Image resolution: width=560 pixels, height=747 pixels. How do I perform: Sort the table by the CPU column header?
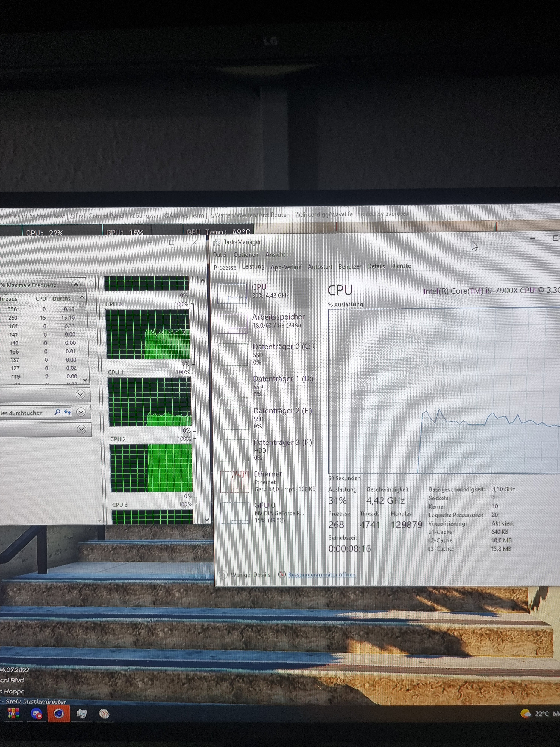(x=41, y=299)
